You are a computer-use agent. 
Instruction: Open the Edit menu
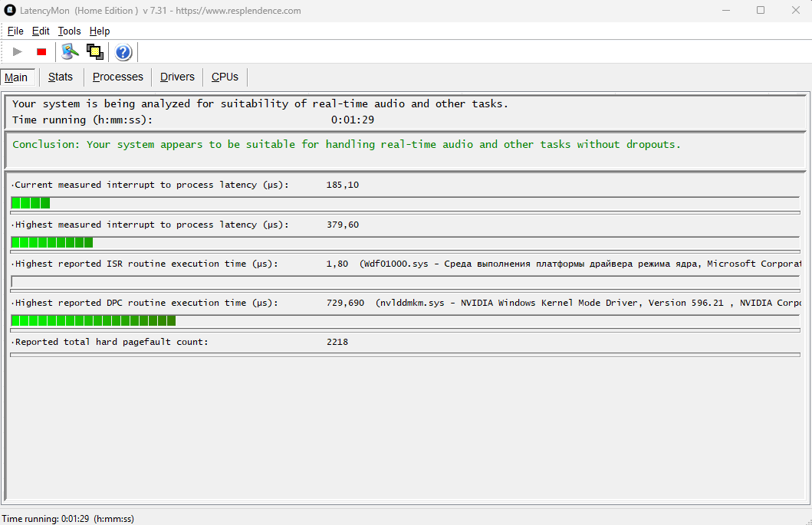pyautogui.click(x=41, y=31)
